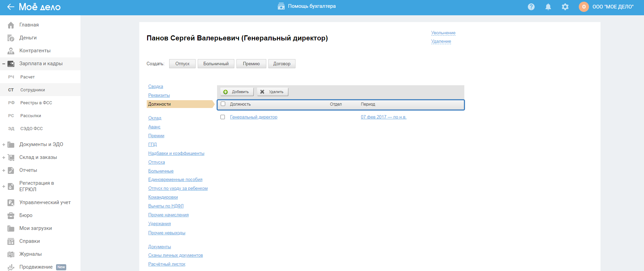Click the 07 фев 2017 — по н.в. period

(383, 117)
